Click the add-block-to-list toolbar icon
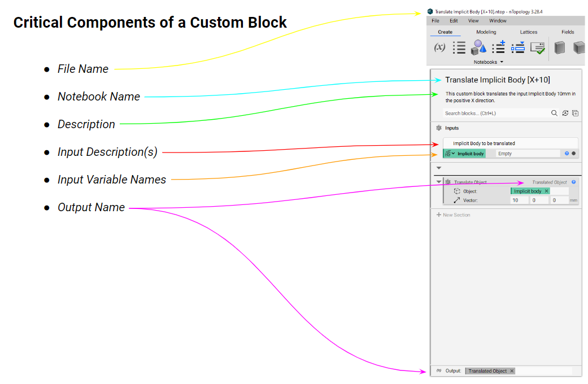Image resolution: width=588 pixels, height=384 pixels. point(498,48)
